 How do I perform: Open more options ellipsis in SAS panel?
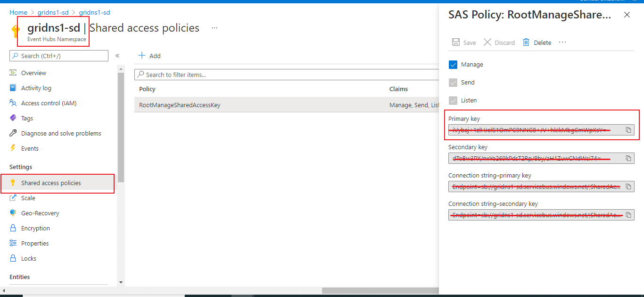[x=562, y=42]
